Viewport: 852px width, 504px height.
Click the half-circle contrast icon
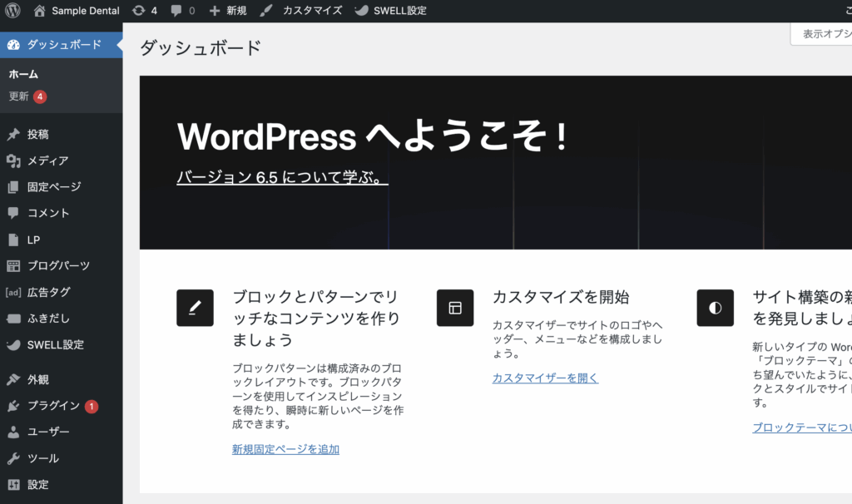click(x=715, y=308)
